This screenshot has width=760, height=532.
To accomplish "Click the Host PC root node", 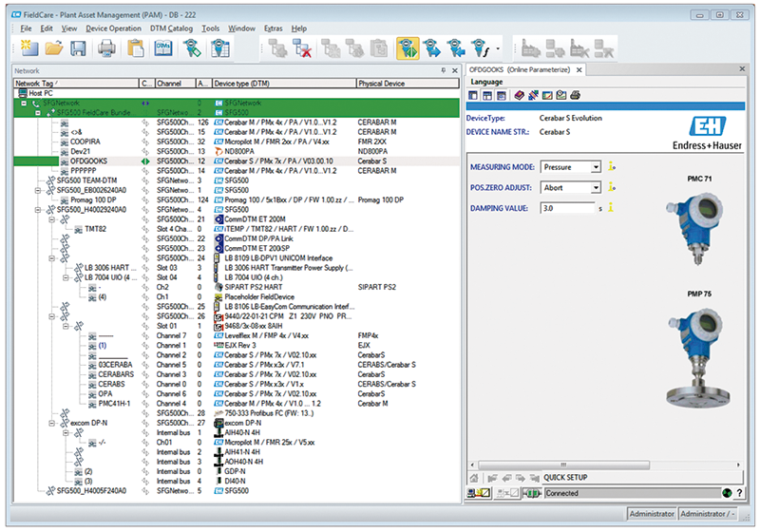I will [40, 93].
